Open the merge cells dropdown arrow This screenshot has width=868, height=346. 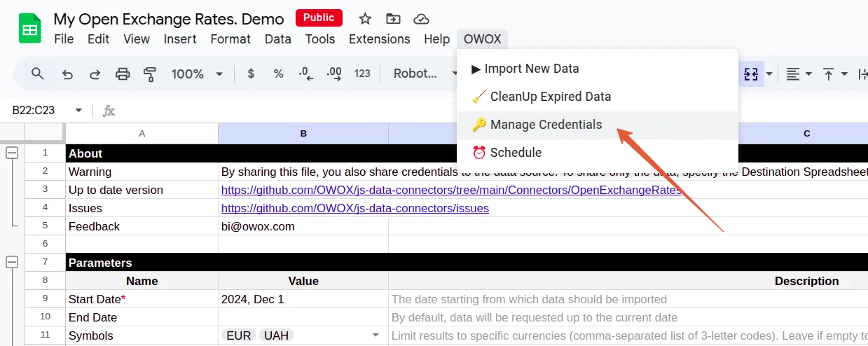(769, 74)
